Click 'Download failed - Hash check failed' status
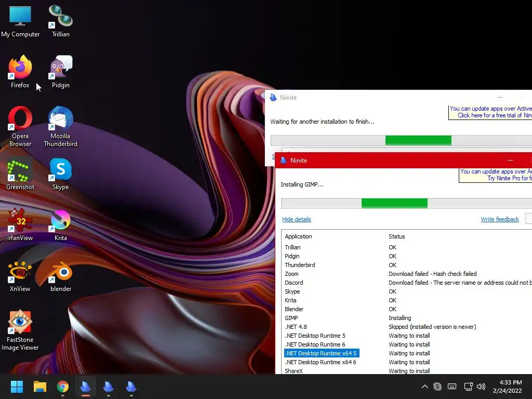Viewport: 532px width, 399px height. (x=433, y=274)
